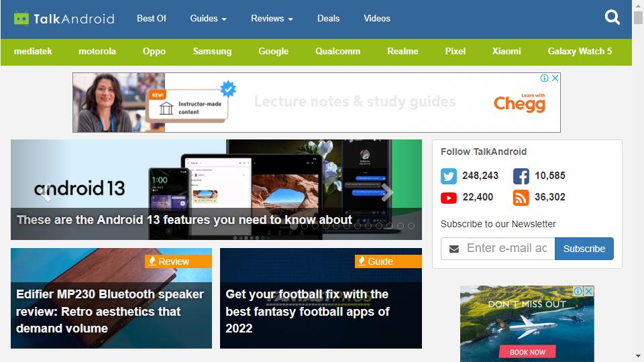This screenshot has height=362, width=644.
Task: Open the Videos page
Action: pyautogui.click(x=376, y=19)
